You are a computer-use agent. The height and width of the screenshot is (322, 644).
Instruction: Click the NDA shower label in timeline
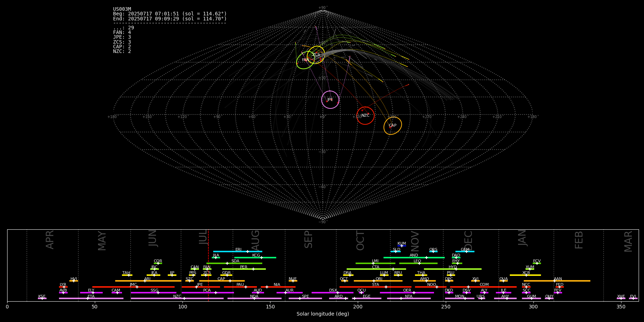pyautogui.click(x=254, y=297)
